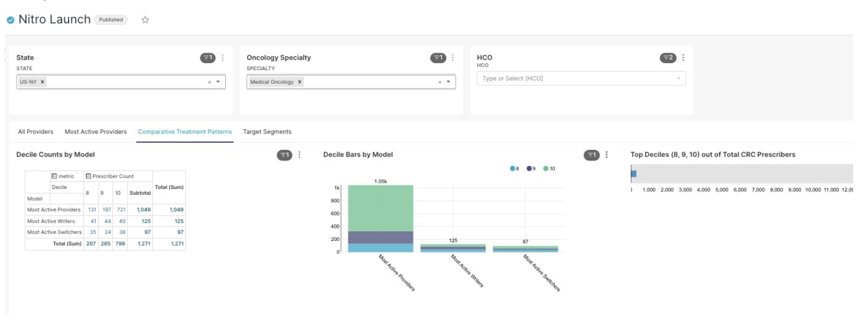Image resolution: width=868 pixels, height=320 pixels.
Task: Expand the State dropdown arrow
Action: 219,82
